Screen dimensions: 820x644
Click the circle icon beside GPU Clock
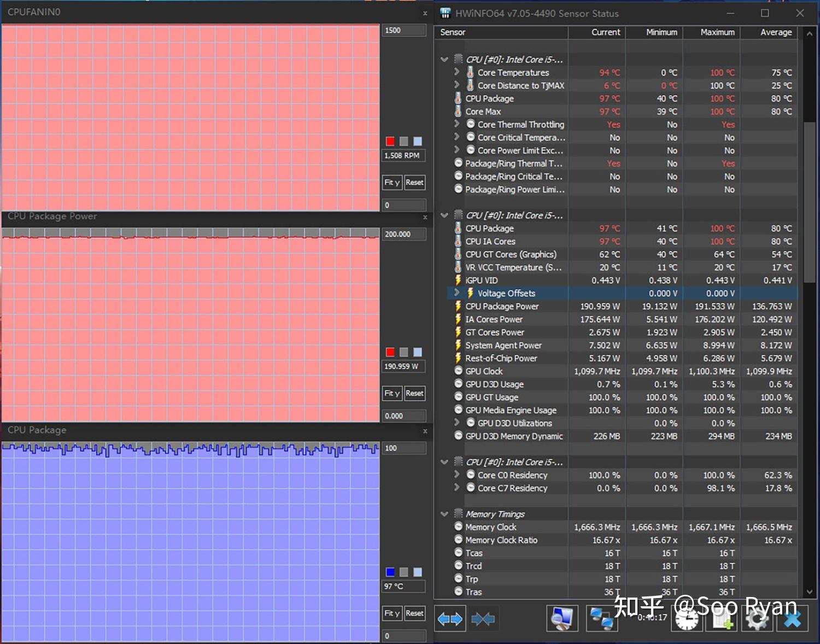click(x=459, y=371)
